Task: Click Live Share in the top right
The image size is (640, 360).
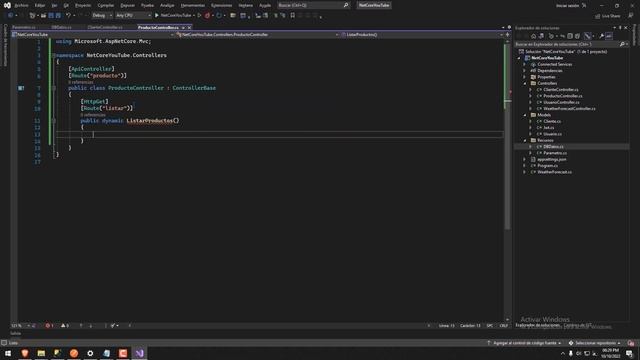Action: coord(608,16)
